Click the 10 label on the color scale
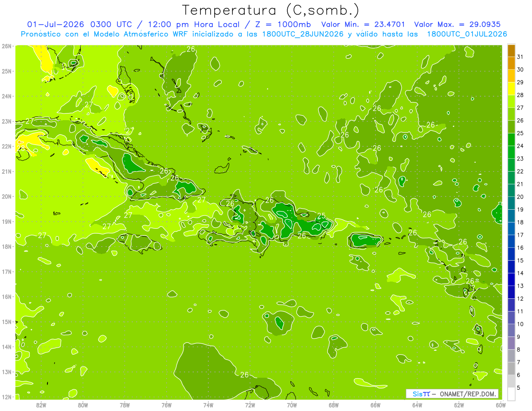The height and width of the screenshot is (411, 532). click(520, 324)
